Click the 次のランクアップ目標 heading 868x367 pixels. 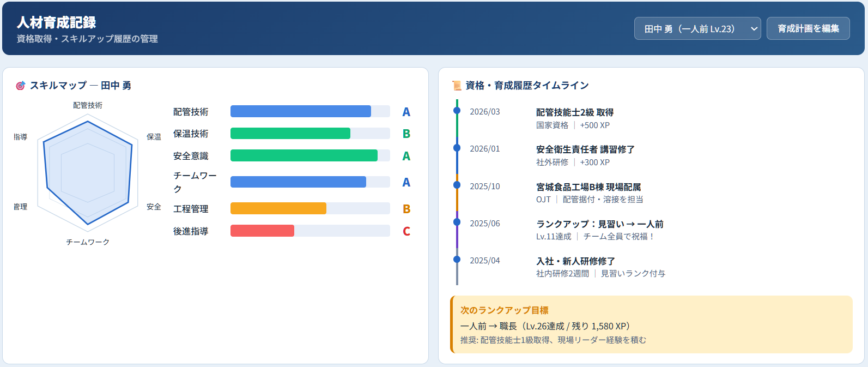[x=504, y=310]
